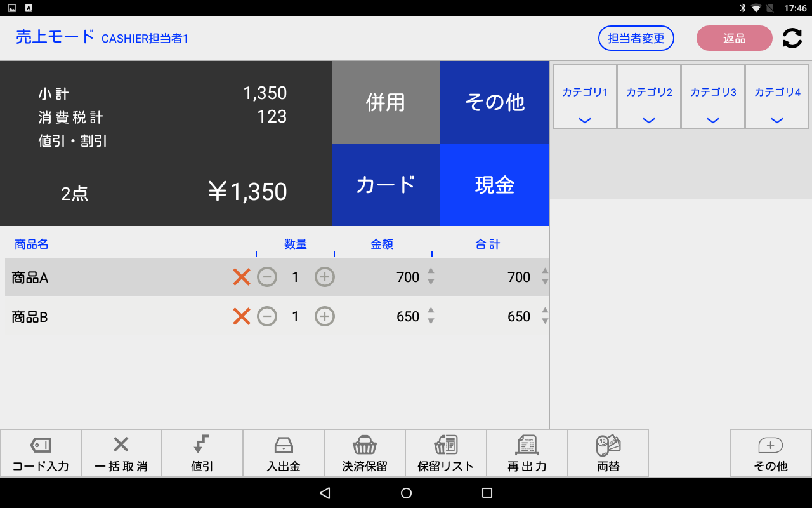Tap the status bar clock 17:46
The height and width of the screenshot is (508, 812).
795,8
